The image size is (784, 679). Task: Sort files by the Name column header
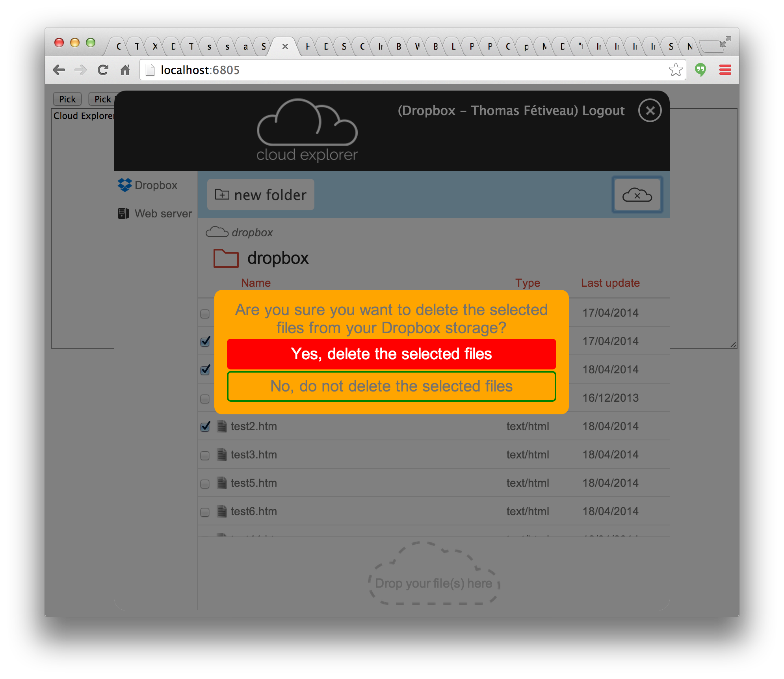pyautogui.click(x=256, y=283)
